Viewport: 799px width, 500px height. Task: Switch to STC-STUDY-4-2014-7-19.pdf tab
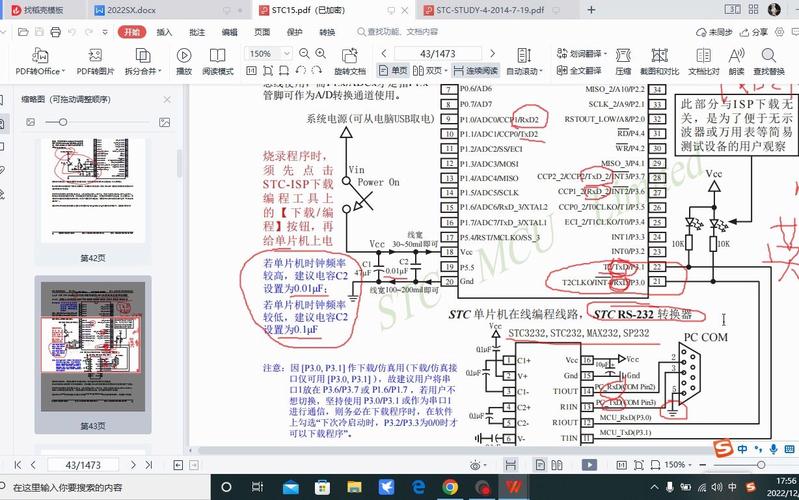coord(489,10)
